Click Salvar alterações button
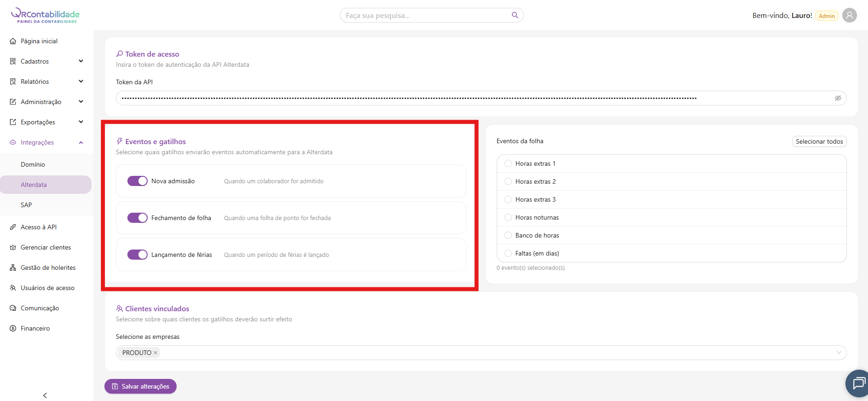This screenshot has height=401, width=868. point(140,386)
